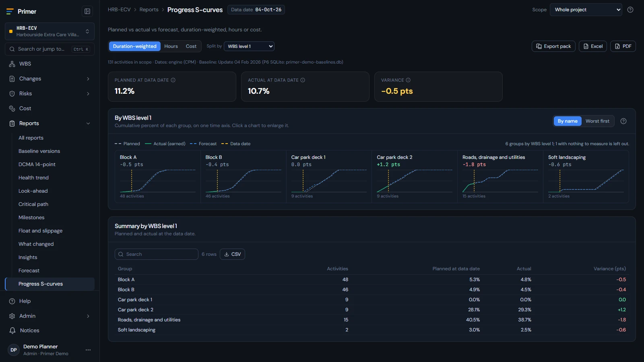Open Notices in the sidebar
The height and width of the screenshot is (362, 644).
tap(50, 331)
